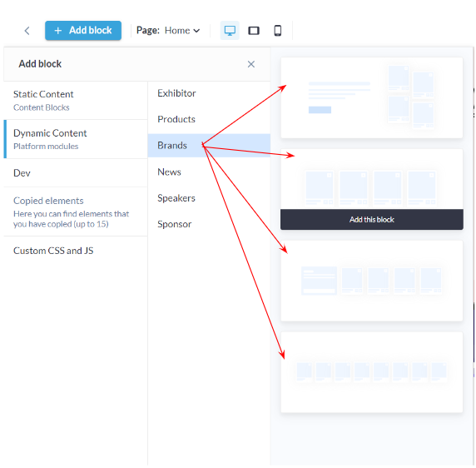476x468 pixels.
Task: Close the Add block panel
Action: point(250,64)
